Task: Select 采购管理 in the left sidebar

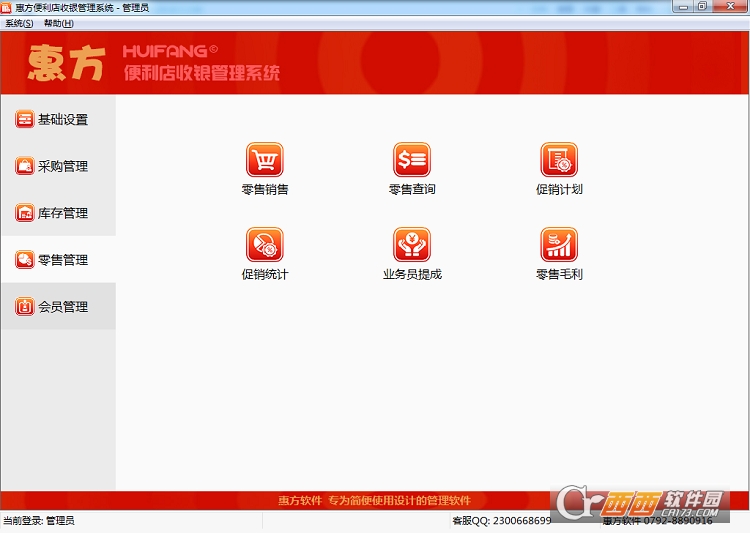Action: click(x=58, y=167)
